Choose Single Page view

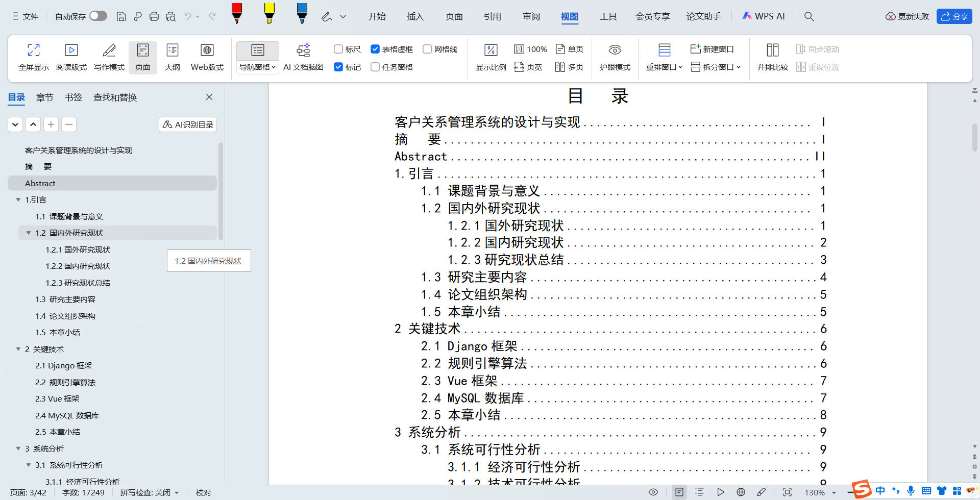click(570, 49)
